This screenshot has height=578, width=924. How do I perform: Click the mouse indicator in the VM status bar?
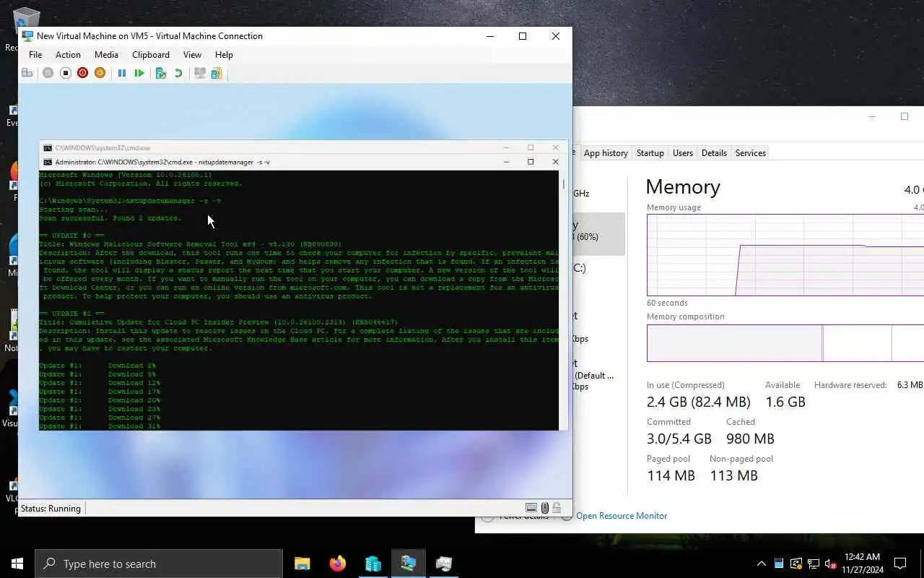[x=545, y=508]
